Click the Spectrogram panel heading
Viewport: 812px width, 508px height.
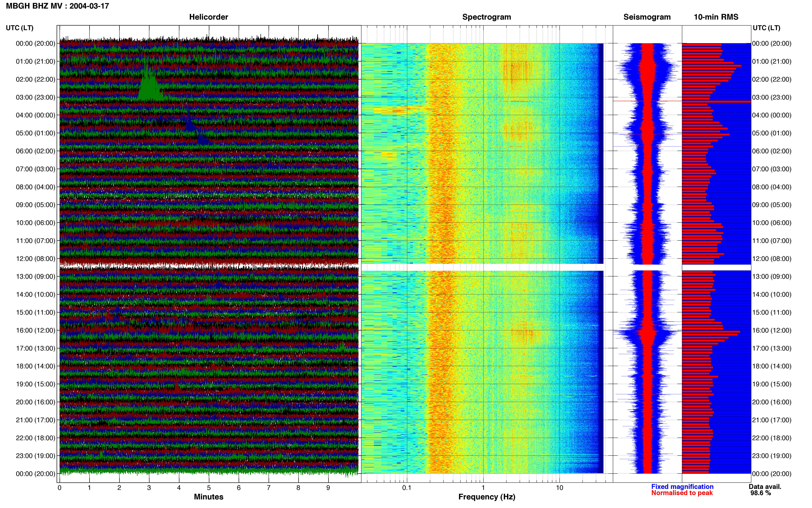487,17
